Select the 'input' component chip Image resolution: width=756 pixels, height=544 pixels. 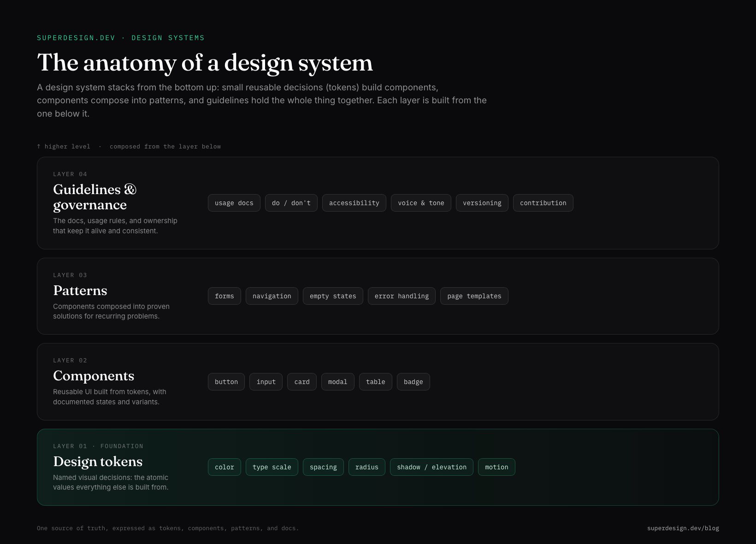coord(266,382)
